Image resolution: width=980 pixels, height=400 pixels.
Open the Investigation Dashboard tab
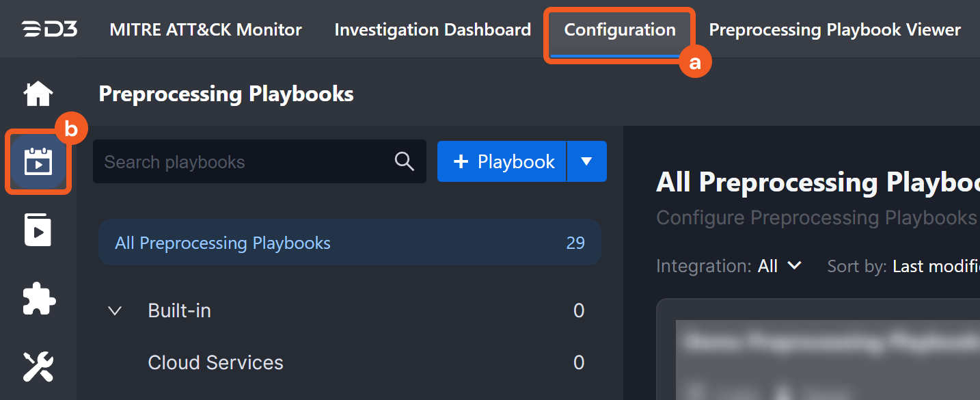tap(433, 30)
